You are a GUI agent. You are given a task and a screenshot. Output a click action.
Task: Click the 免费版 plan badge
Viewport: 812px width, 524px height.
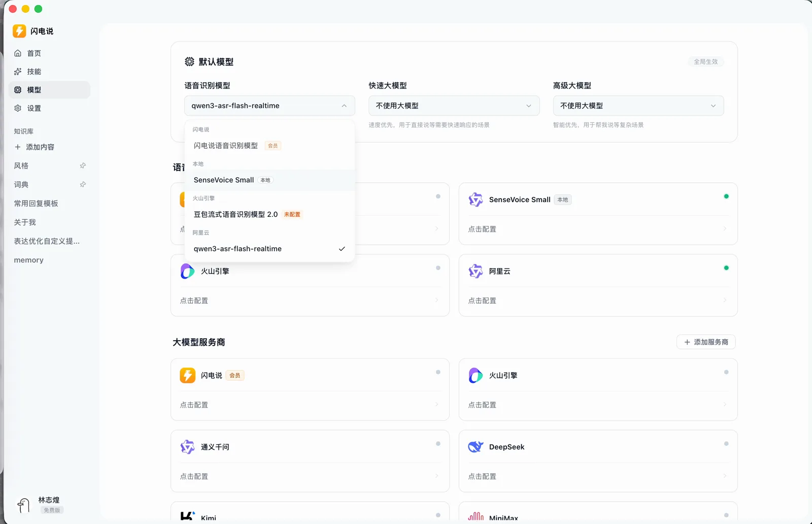point(52,510)
